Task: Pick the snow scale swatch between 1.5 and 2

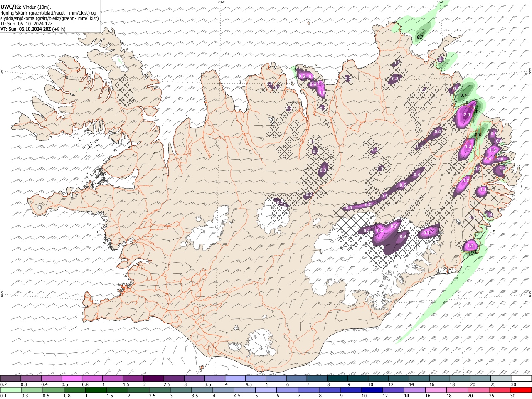Action: tap(133, 379)
